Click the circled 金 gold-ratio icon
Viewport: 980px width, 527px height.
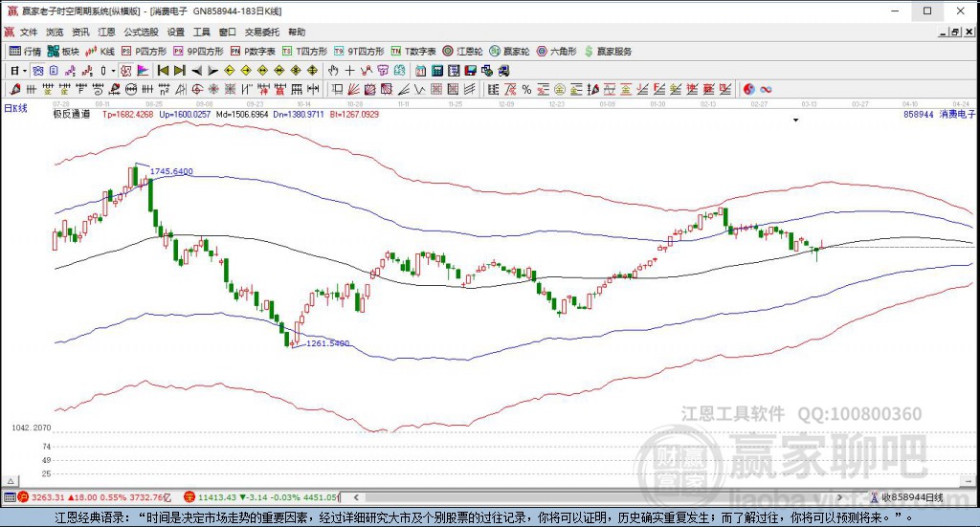pos(559,89)
